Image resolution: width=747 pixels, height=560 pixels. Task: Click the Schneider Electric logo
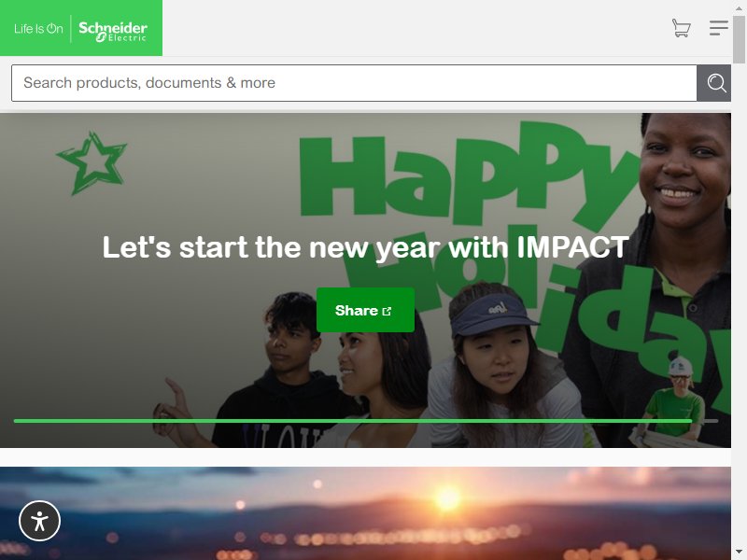click(x=113, y=31)
